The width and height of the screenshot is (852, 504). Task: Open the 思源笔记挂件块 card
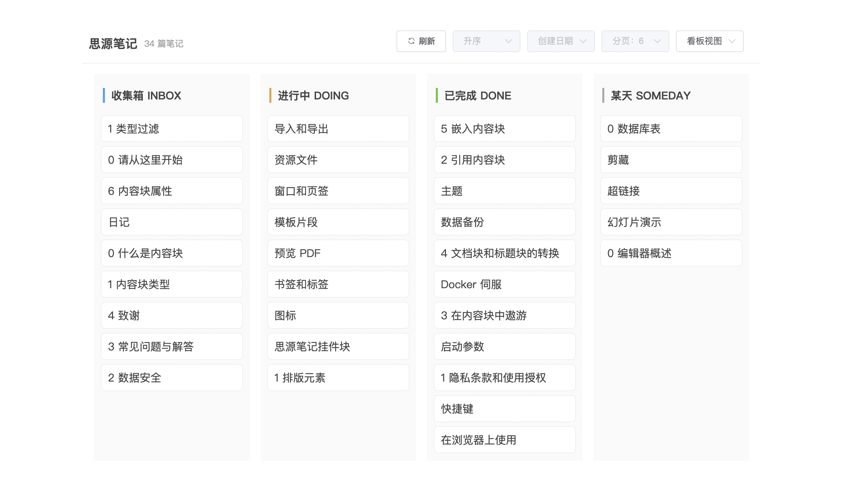338,347
